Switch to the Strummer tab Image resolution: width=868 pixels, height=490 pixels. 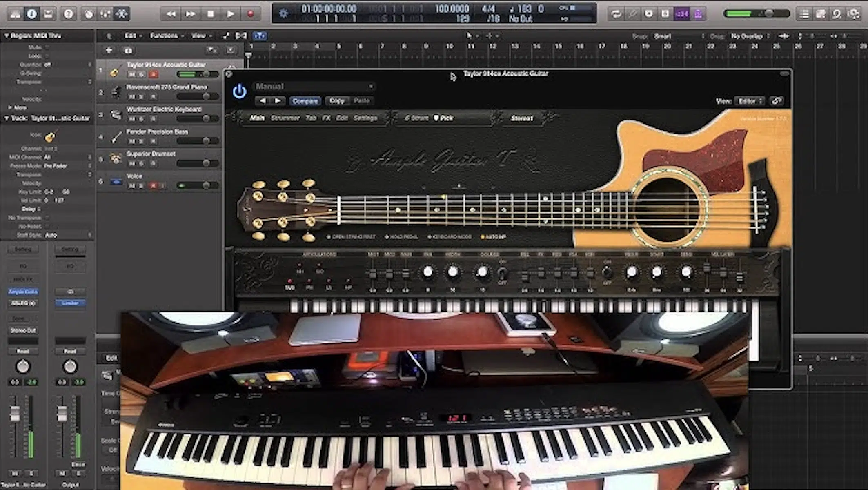pos(285,118)
